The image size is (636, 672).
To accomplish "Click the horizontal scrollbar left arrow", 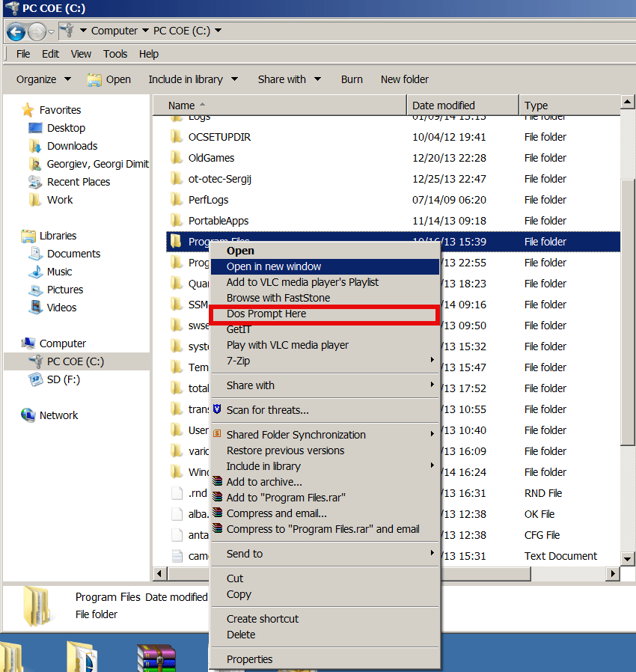I will (160, 573).
